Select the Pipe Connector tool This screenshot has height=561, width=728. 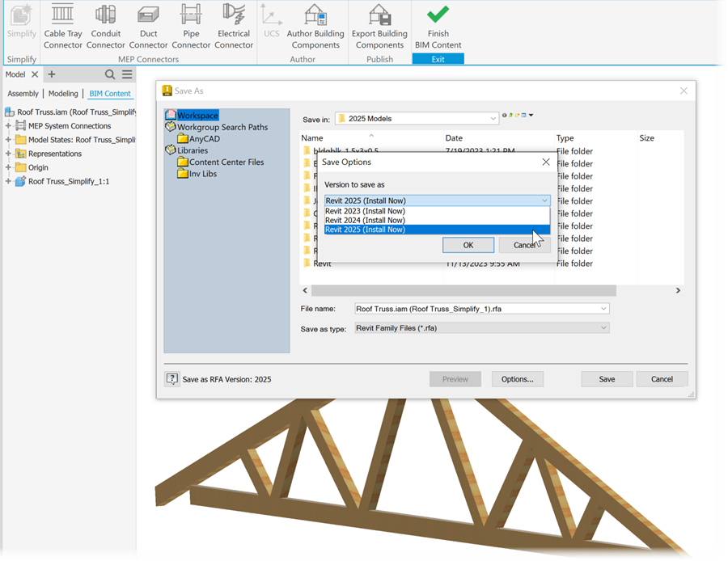point(191,27)
